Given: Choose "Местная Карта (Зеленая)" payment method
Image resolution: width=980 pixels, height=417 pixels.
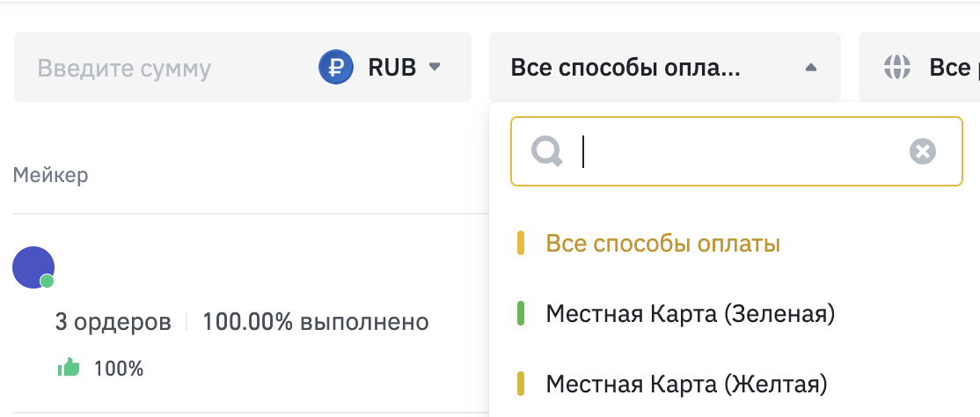Looking at the screenshot, I should pyautogui.click(x=690, y=313).
